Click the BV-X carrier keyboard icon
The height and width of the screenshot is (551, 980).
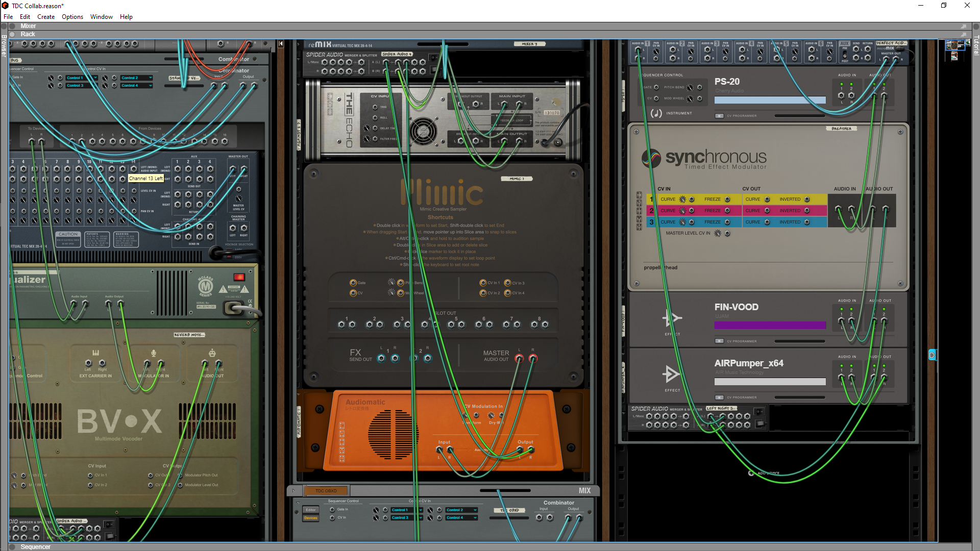pyautogui.click(x=95, y=353)
